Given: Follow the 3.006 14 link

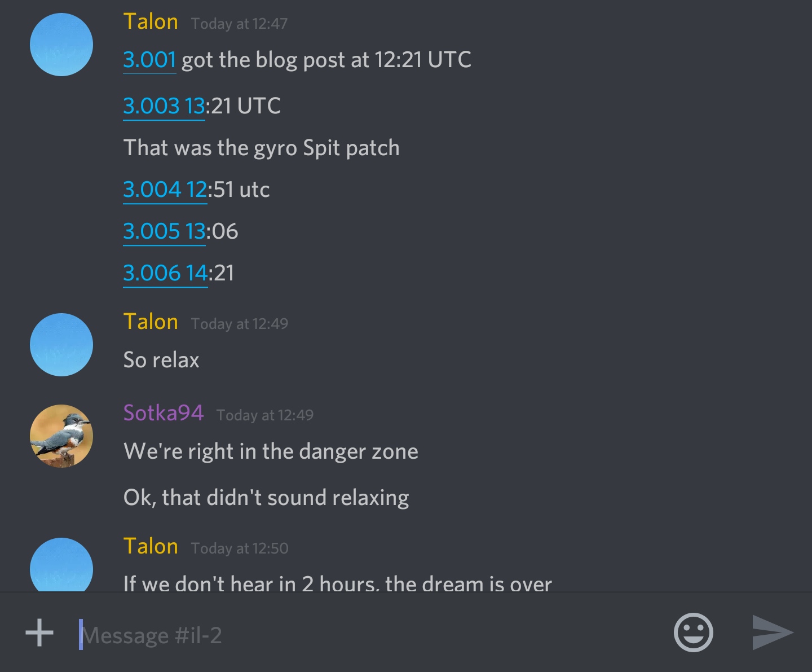Looking at the screenshot, I should coord(165,273).
